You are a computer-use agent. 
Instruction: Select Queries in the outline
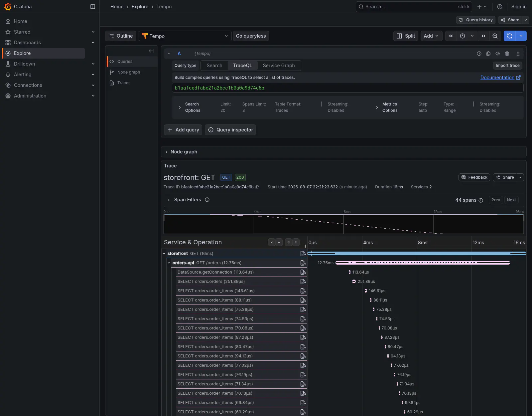[x=132, y=62]
